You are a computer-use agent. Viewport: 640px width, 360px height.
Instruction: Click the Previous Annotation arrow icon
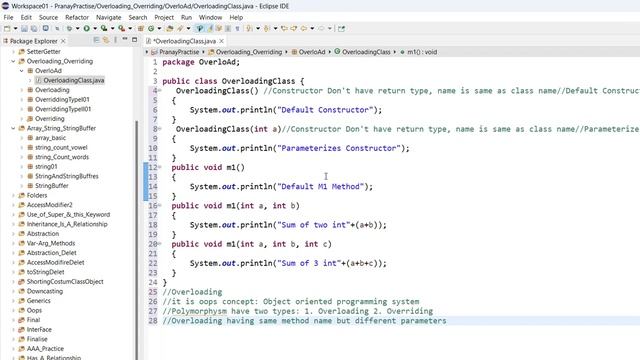(267, 29)
